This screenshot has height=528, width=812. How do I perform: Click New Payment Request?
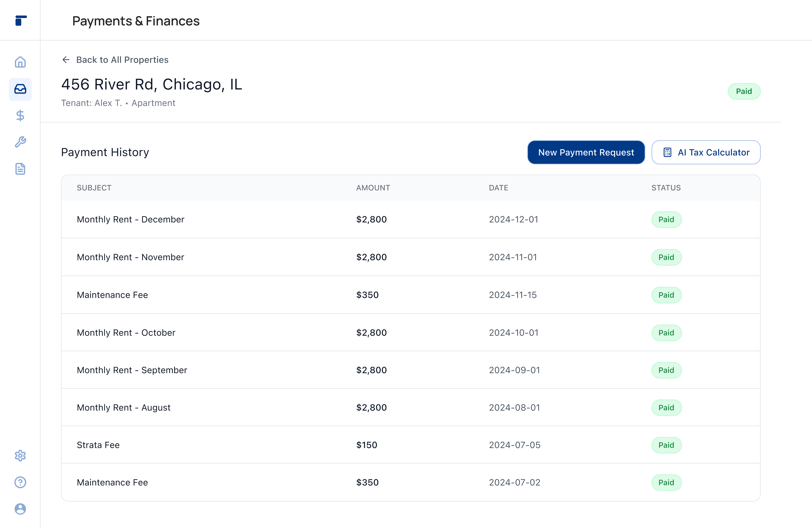tap(586, 152)
